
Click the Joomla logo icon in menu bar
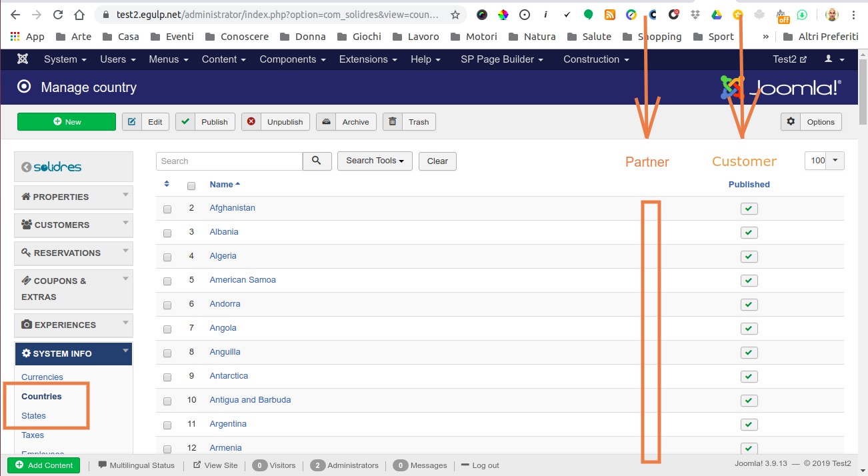pos(22,59)
